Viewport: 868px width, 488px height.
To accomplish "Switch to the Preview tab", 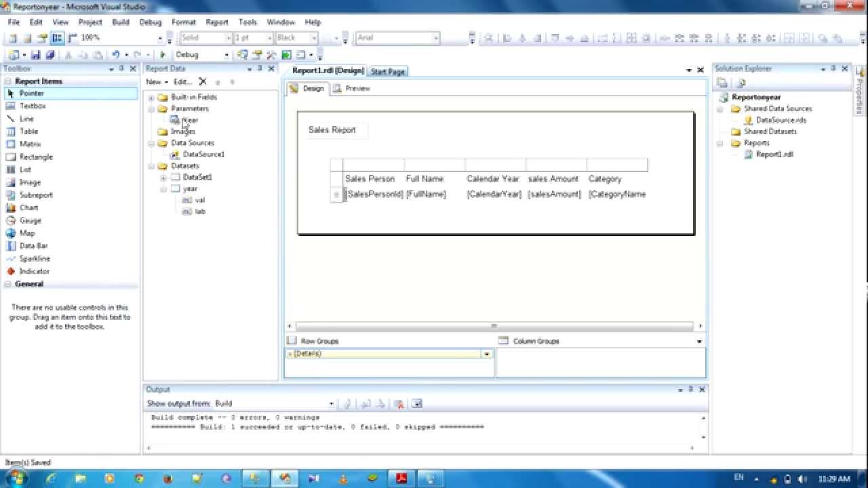I will (x=351, y=88).
